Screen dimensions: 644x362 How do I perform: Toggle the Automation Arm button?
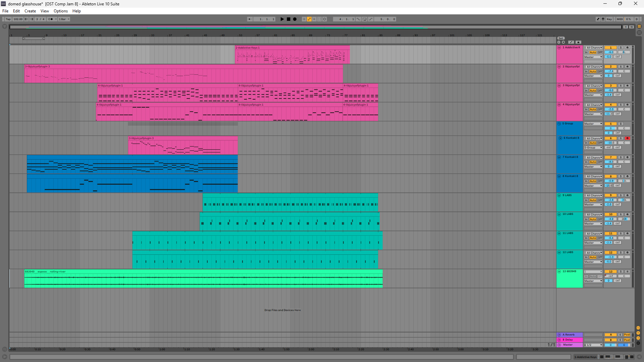[x=309, y=19]
